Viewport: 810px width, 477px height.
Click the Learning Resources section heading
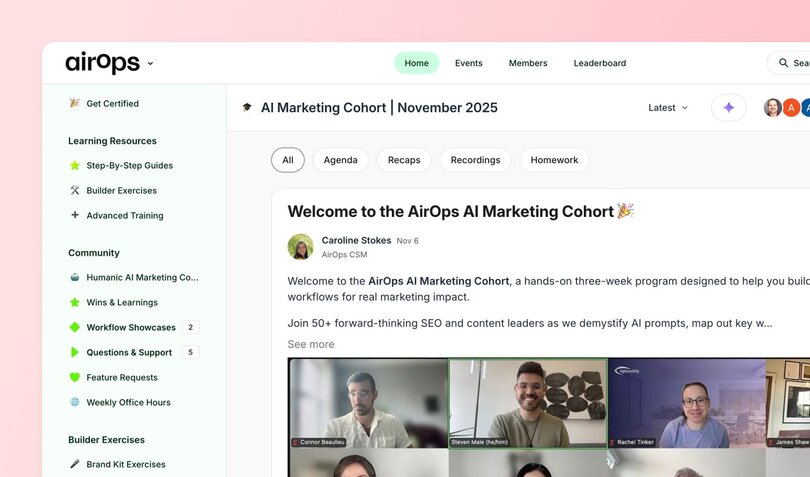[112, 141]
